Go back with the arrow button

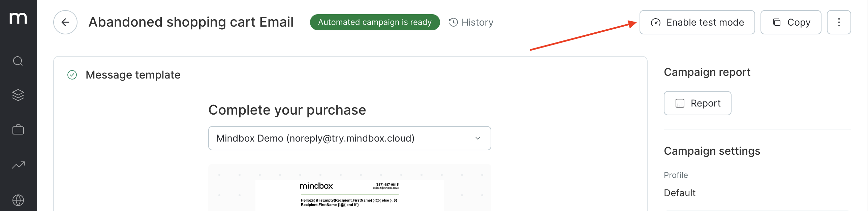[x=65, y=22]
